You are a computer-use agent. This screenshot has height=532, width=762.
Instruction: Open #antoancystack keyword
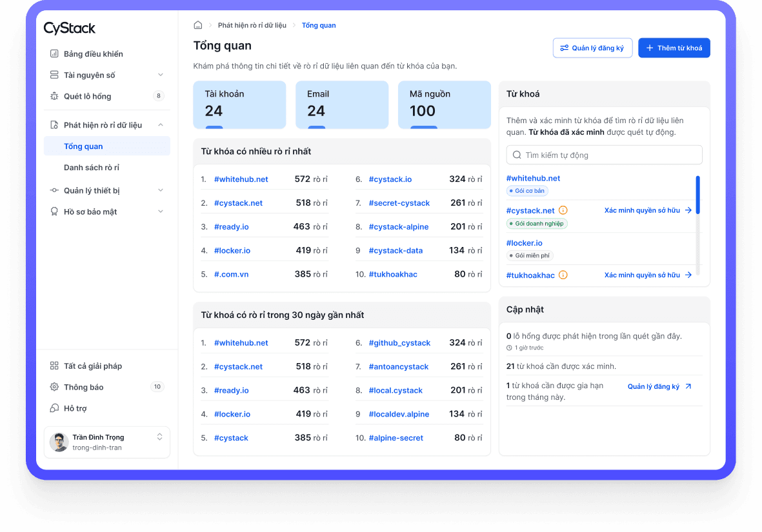tap(399, 367)
